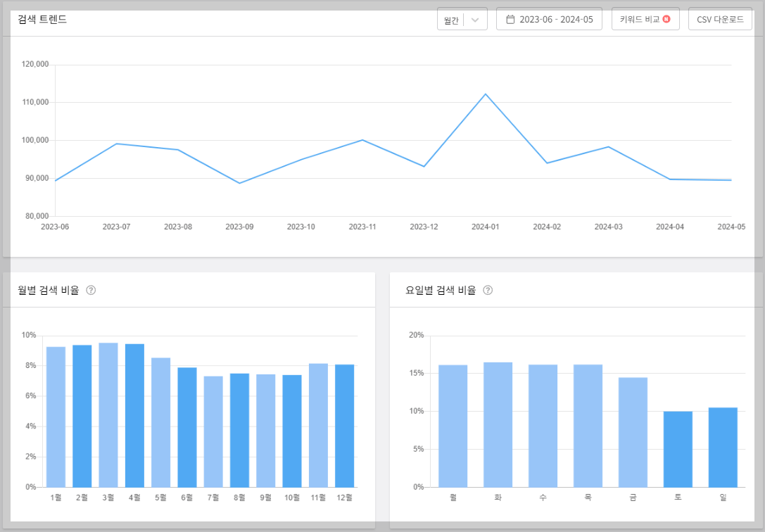
Task: Click the 1월 bar in the monthly chart
Action: tap(56, 417)
